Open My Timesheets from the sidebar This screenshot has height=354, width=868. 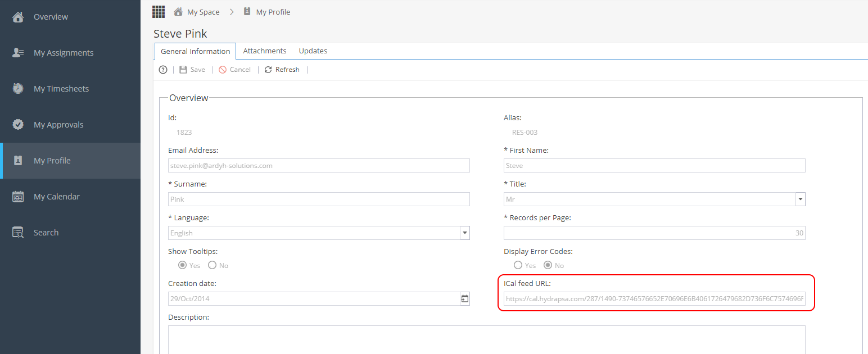coord(61,88)
